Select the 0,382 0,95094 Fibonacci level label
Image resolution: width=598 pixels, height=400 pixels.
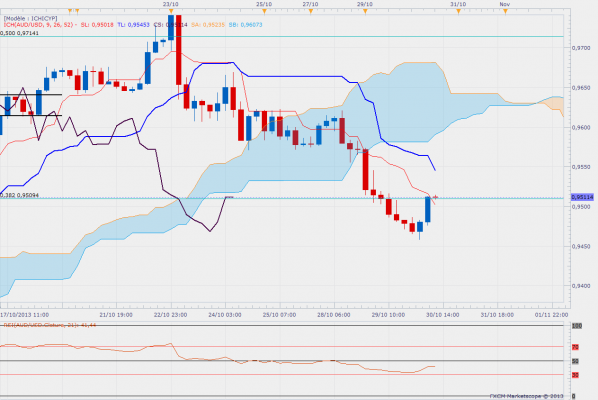coord(19,195)
